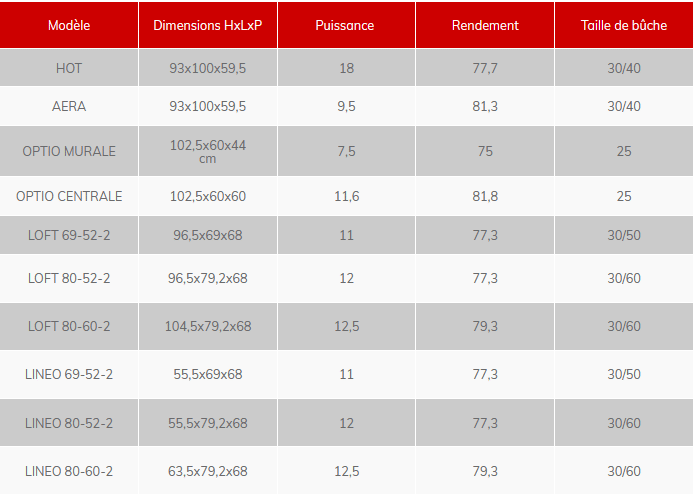Click log size 30/40 in the HOT row
Image resolution: width=695 pixels, height=501 pixels.
tap(624, 68)
